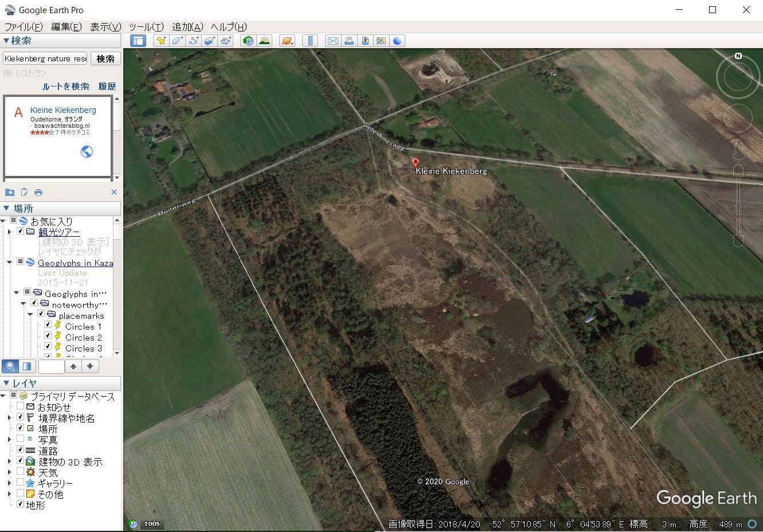
Task: Add a new placemark with the pushpin tool
Action: pos(161,41)
